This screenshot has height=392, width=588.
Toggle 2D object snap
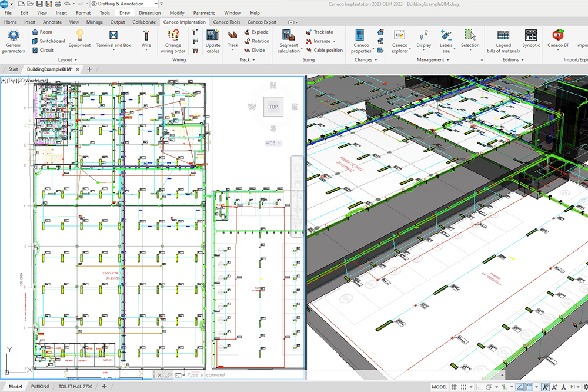[529, 387]
